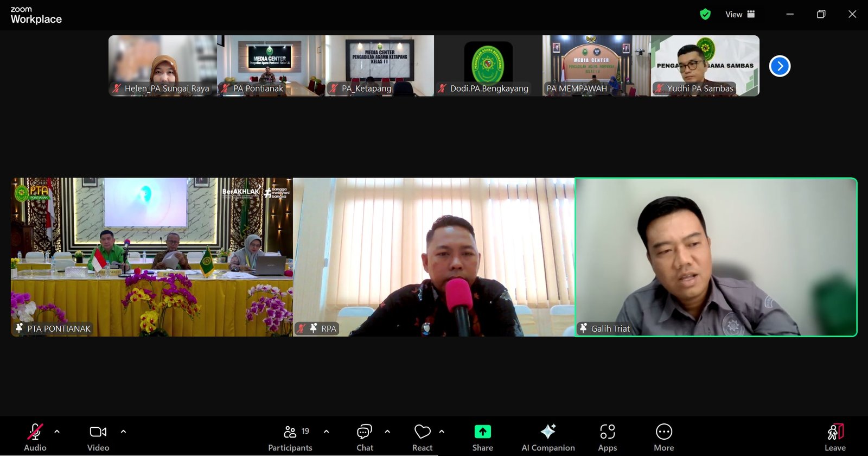The height and width of the screenshot is (456, 868).
Task: Select Helen_PA Sungai Raya thumbnail
Action: tap(163, 66)
